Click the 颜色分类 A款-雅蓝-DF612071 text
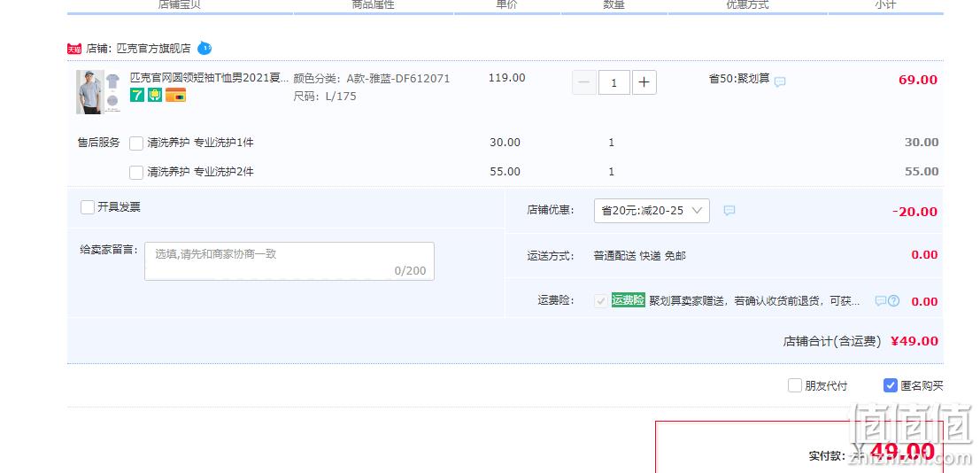Viewport: 980px width, 473px height. pyautogui.click(x=371, y=79)
